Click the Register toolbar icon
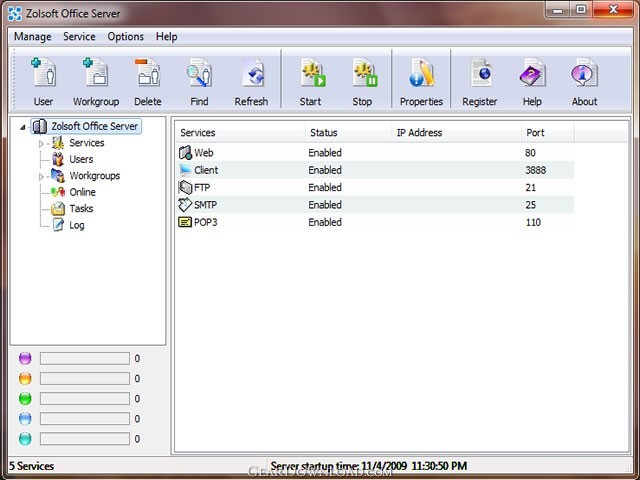The image size is (640, 480). point(481,73)
